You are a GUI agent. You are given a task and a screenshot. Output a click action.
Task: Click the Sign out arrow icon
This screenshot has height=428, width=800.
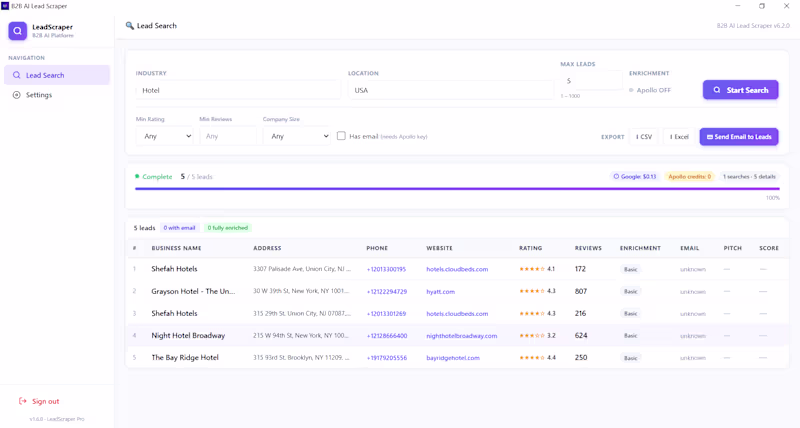(22, 401)
